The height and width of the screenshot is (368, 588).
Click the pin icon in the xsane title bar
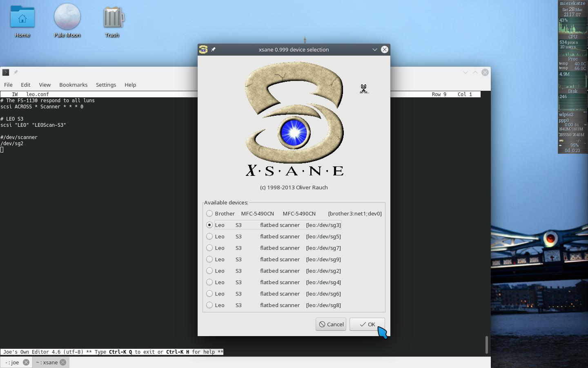click(x=213, y=49)
